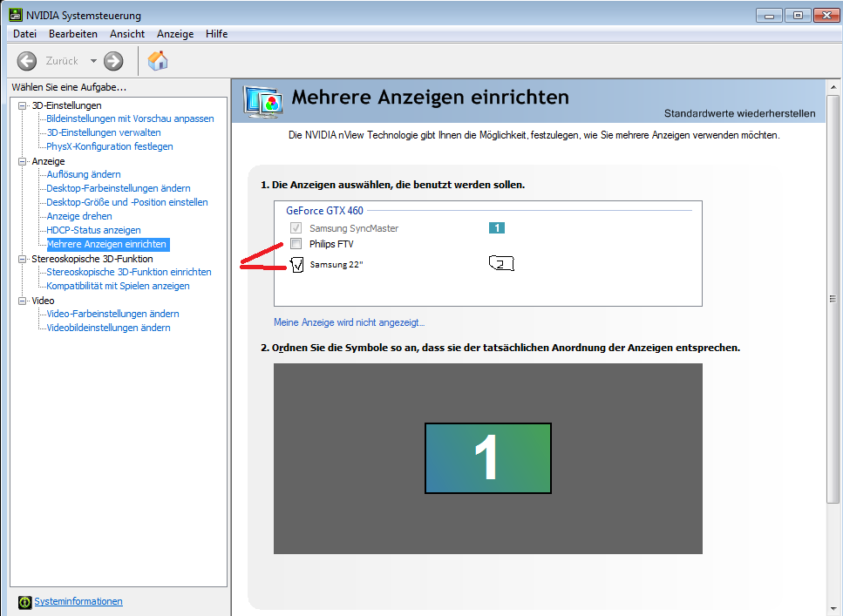The image size is (843, 616).
Task: Click the Philips FTV label
Action: pos(331,244)
